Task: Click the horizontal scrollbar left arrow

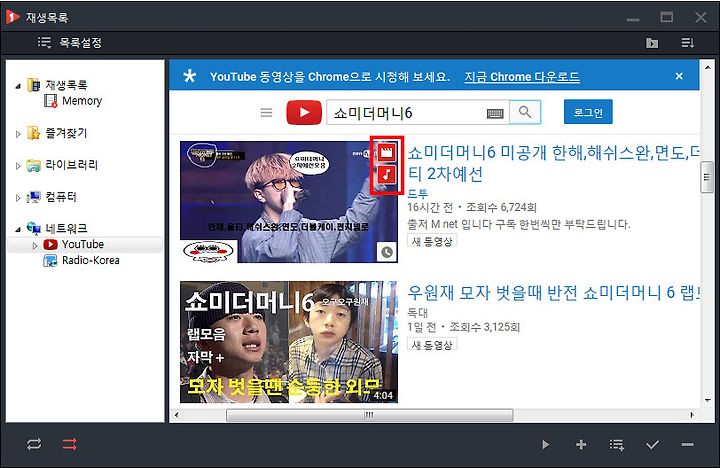Action: click(x=176, y=415)
